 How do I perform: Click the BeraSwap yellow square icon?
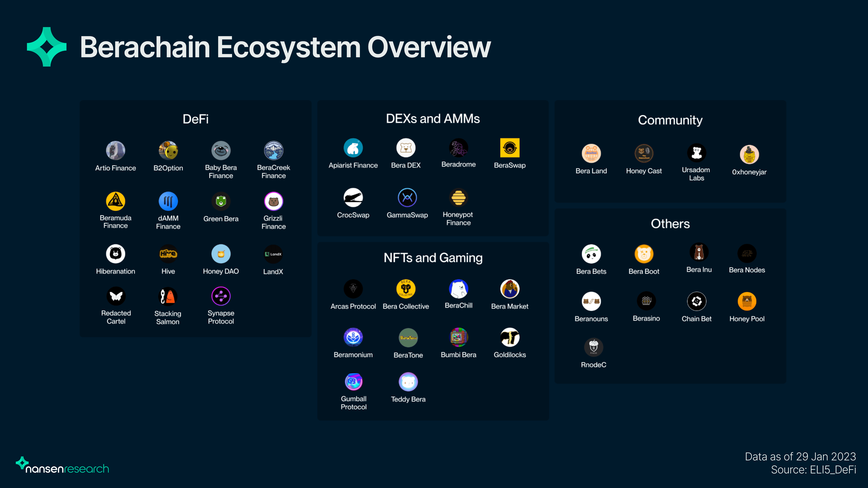click(x=509, y=148)
